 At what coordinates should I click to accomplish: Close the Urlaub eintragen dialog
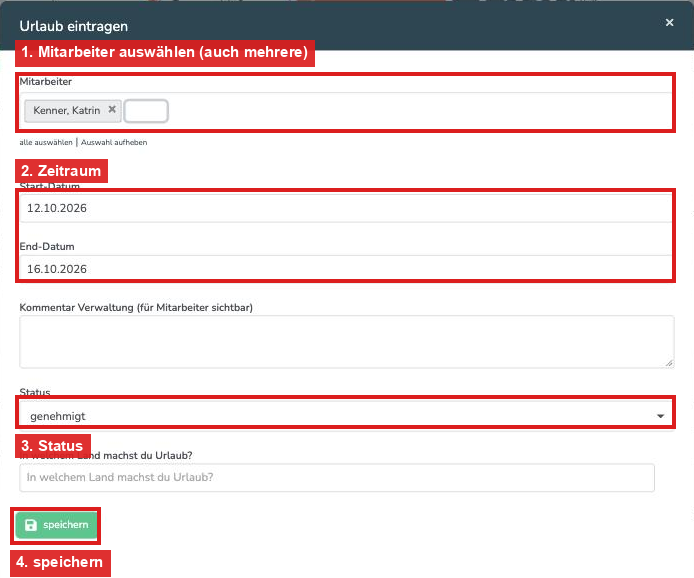[669, 22]
